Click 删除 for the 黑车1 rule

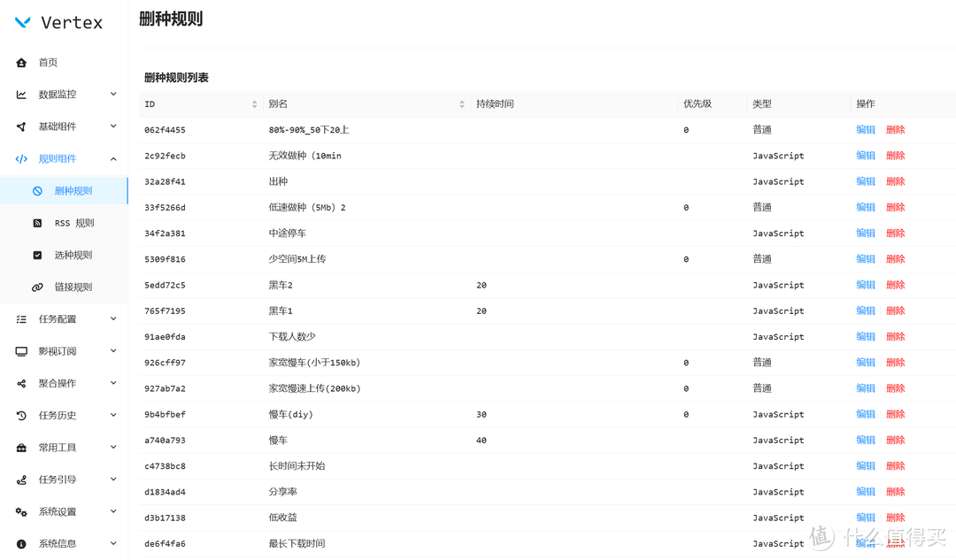pos(896,311)
